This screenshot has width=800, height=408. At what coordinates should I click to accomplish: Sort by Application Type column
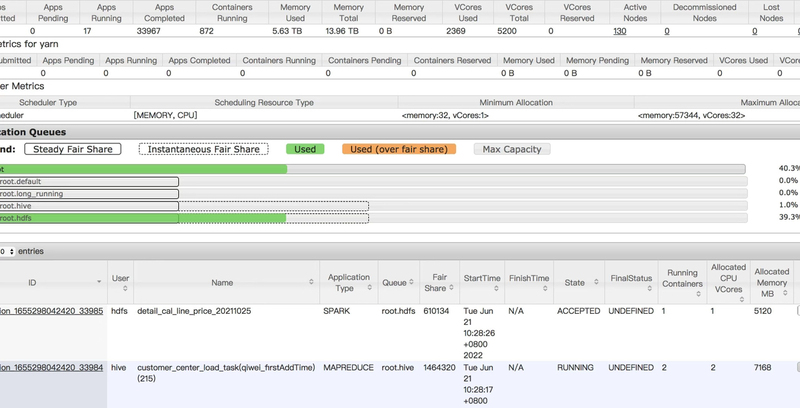point(346,283)
